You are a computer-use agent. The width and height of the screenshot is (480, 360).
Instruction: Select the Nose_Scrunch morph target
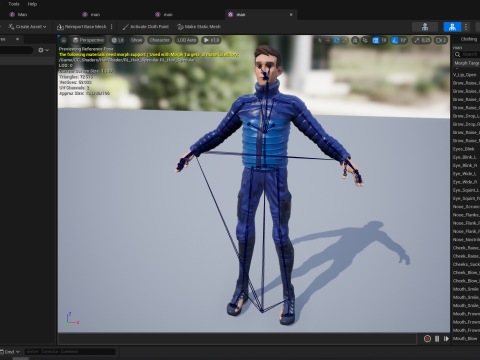466,207
